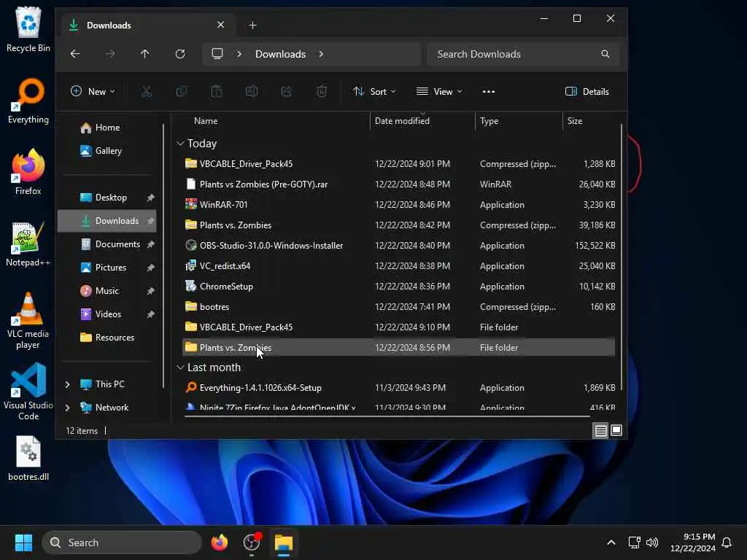
Task: Open Notepad++ desktop shortcut
Action: [x=28, y=244]
